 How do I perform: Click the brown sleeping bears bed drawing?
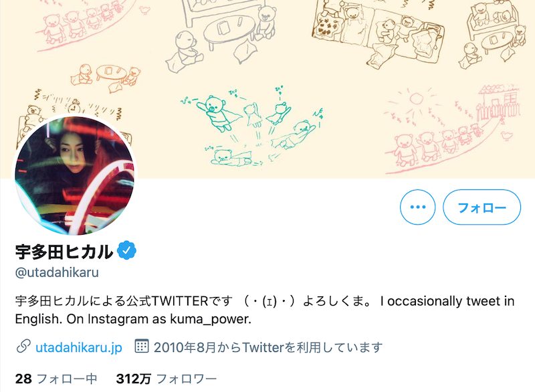(x=378, y=34)
